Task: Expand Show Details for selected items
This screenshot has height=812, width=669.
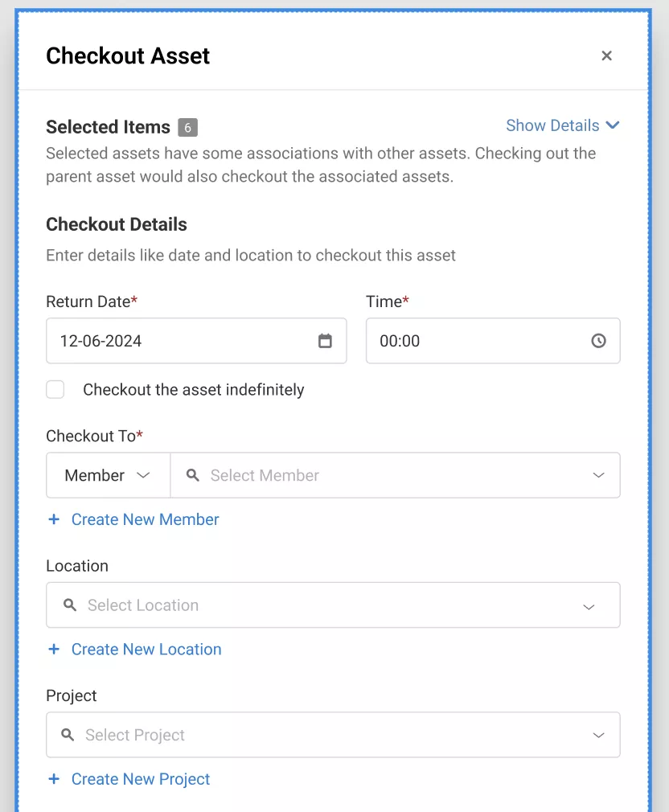Action: (562, 125)
